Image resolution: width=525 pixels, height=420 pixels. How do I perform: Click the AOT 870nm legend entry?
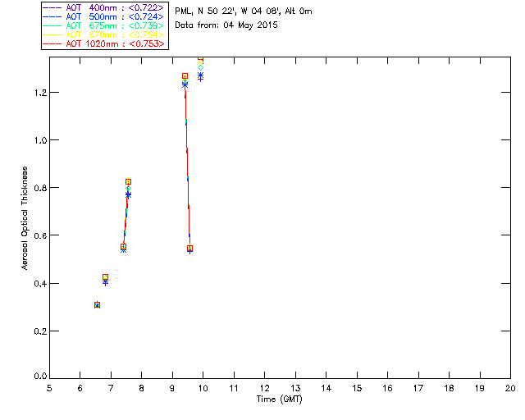click(x=103, y=34)
